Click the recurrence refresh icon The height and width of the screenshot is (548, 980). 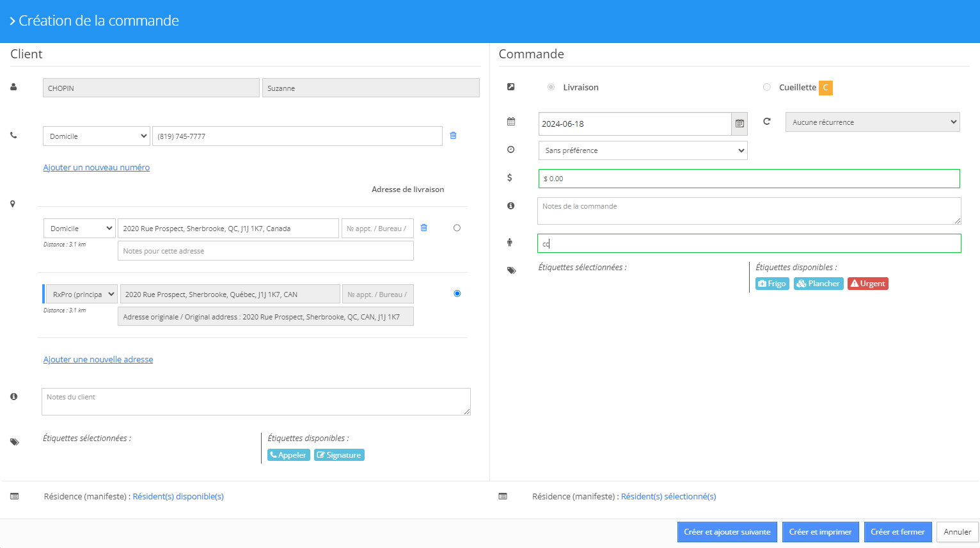tap(766, 121)
